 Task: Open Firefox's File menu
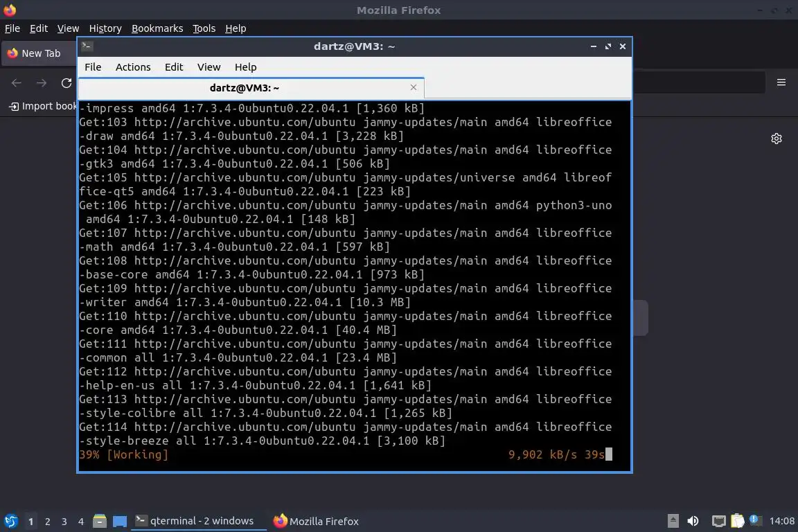pos(12,28)
